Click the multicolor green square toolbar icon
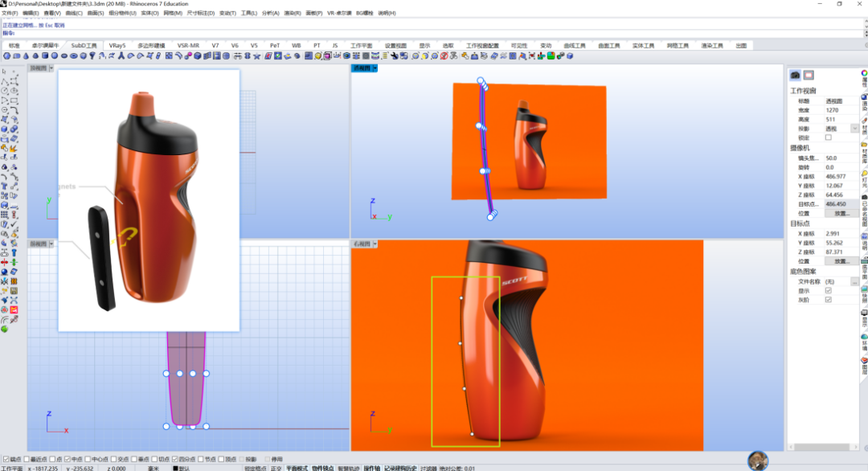Image resolution: width=868 pixels, height=471 pixels. tap(551, 56)
